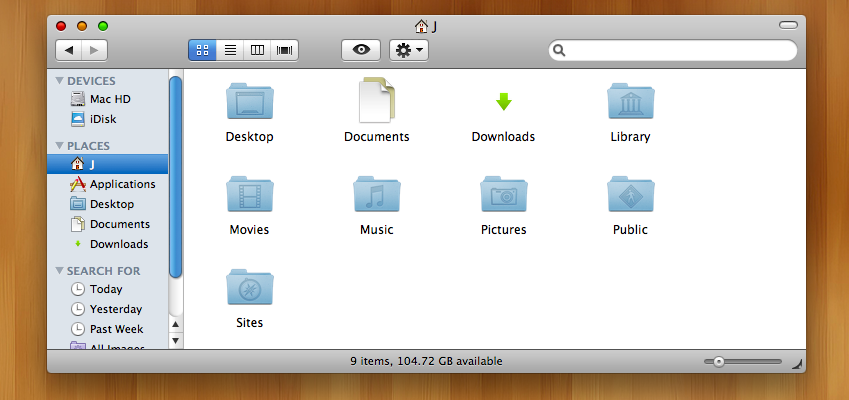Click the icon size slider
This screenshot has height=400, width=849.
[x=743, y=362]
